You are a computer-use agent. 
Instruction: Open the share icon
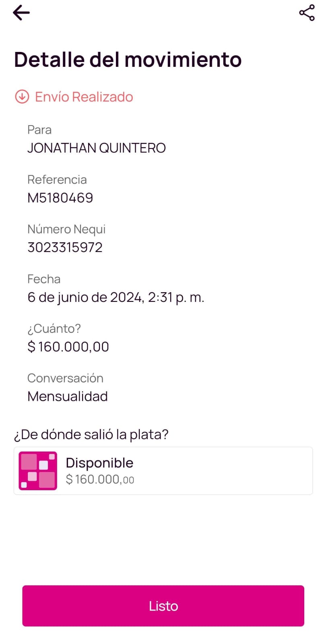[x=307, y=13]
